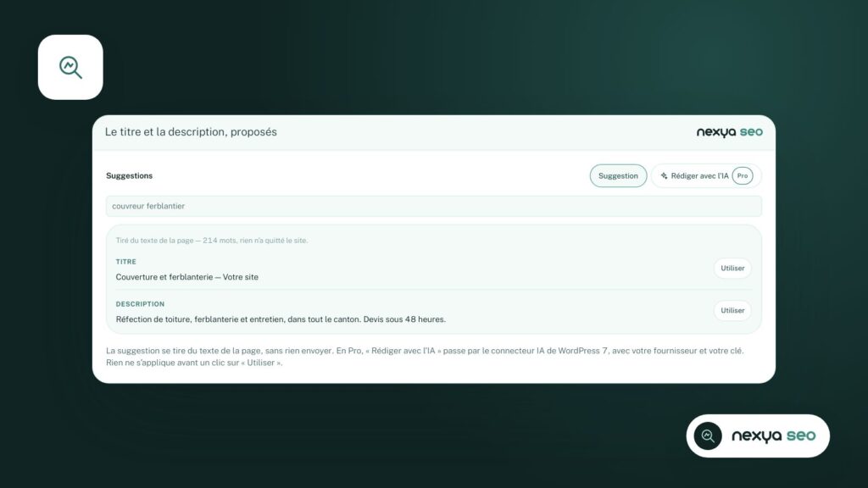Select the Suggestion pill button
The height and width of the screenshot is (488, 868).
(x=618, y=176)
